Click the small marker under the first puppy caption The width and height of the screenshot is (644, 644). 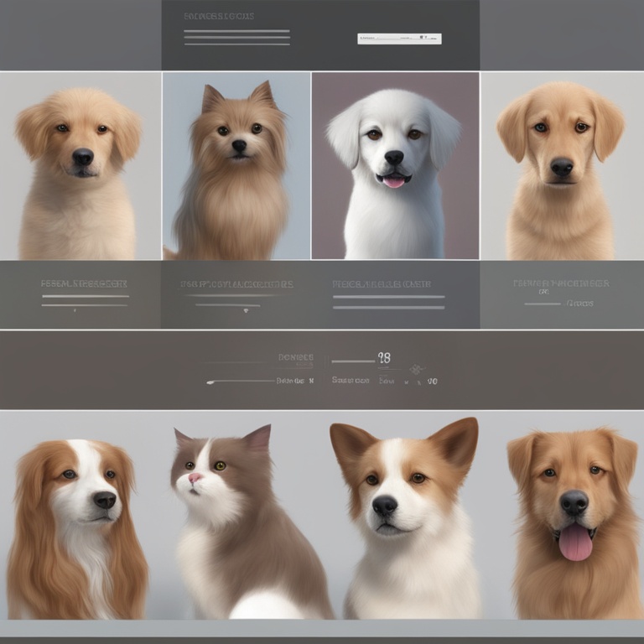pos(75,311)
